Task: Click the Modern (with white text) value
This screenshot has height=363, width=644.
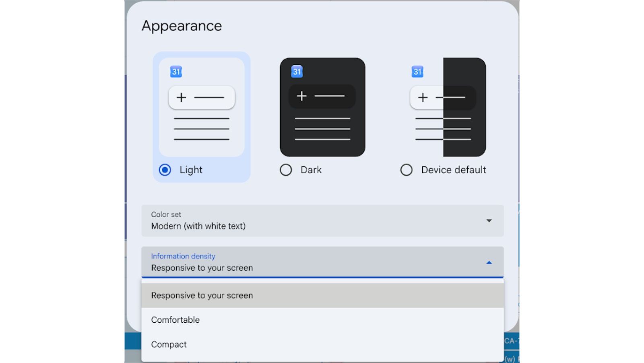Action: tap(198, 226)
